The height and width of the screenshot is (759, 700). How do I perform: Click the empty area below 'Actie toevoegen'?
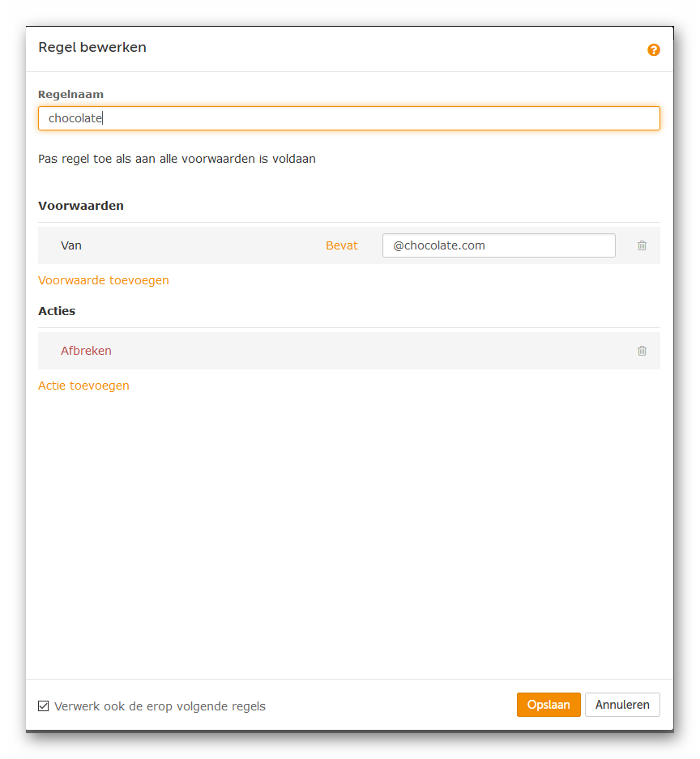[348, 527]
